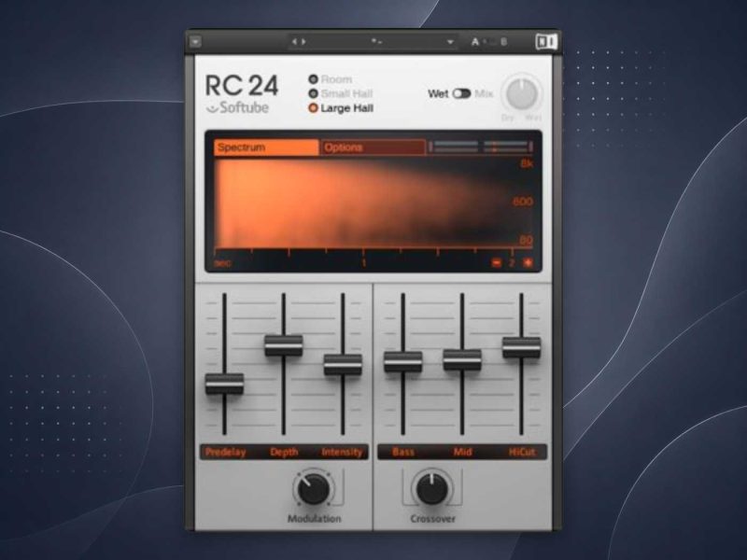Open the plugin menu arrow in header
Screen dimensions: 747x560
[195, 42]
